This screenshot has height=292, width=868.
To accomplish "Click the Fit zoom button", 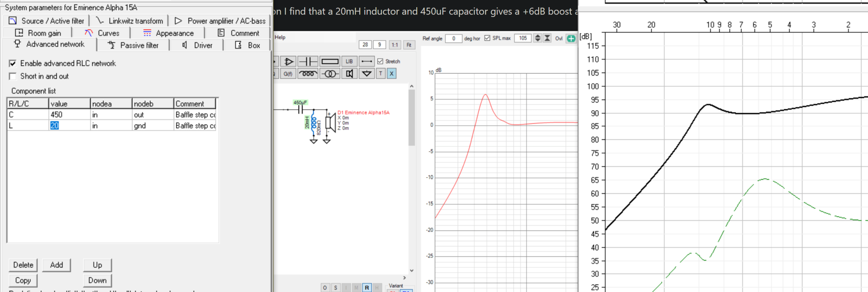I will 409,44.
